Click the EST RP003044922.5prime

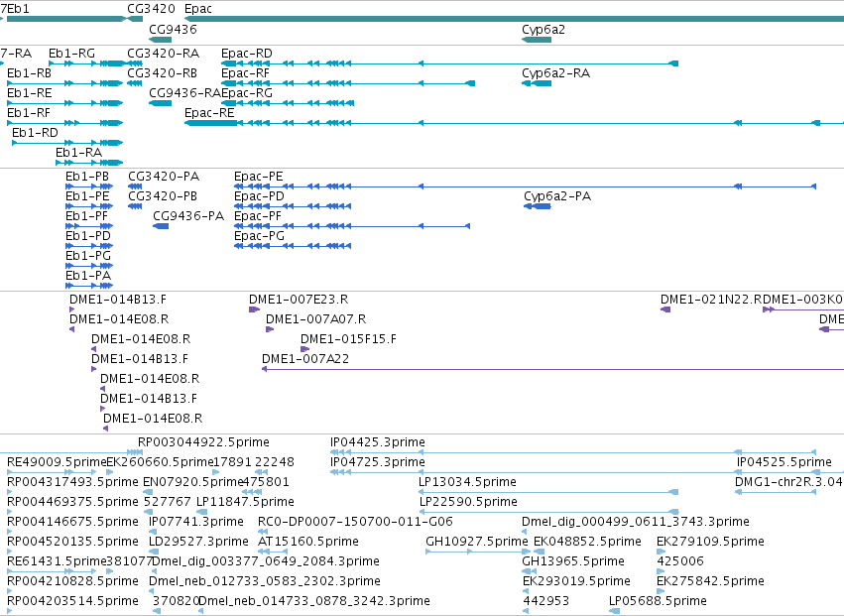tap(203, 442)
